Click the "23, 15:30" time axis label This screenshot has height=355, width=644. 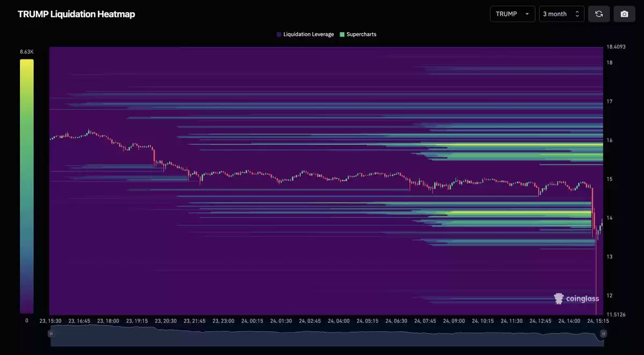pyautogui.click(x=50, y=321)
